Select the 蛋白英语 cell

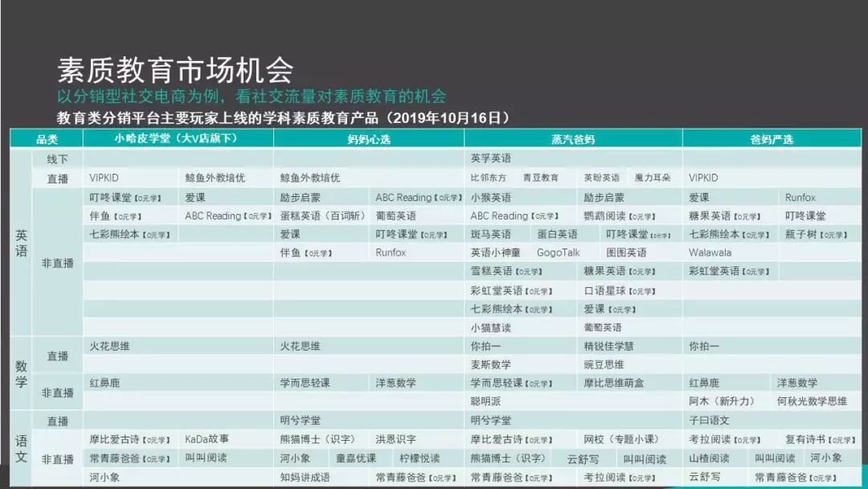coord(558,234)
